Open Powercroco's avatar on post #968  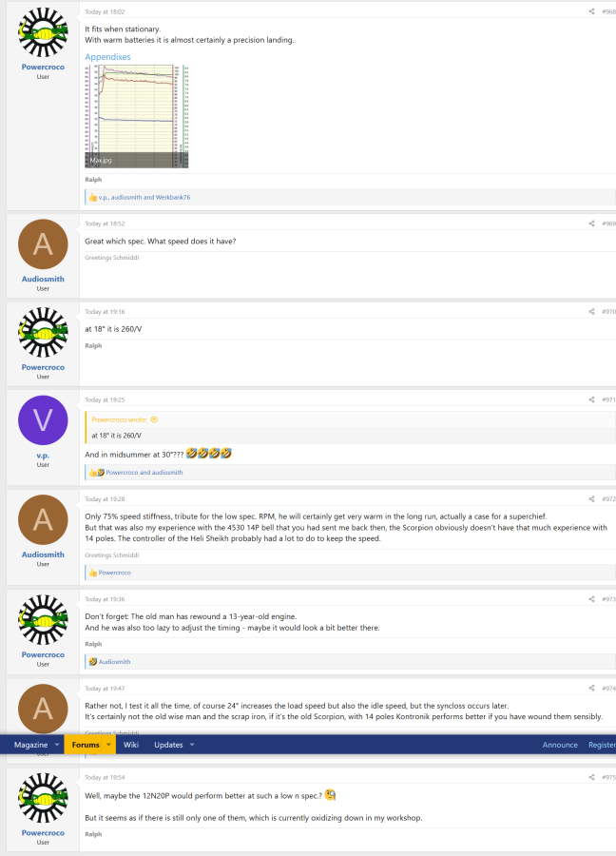(x=43, y=34)
